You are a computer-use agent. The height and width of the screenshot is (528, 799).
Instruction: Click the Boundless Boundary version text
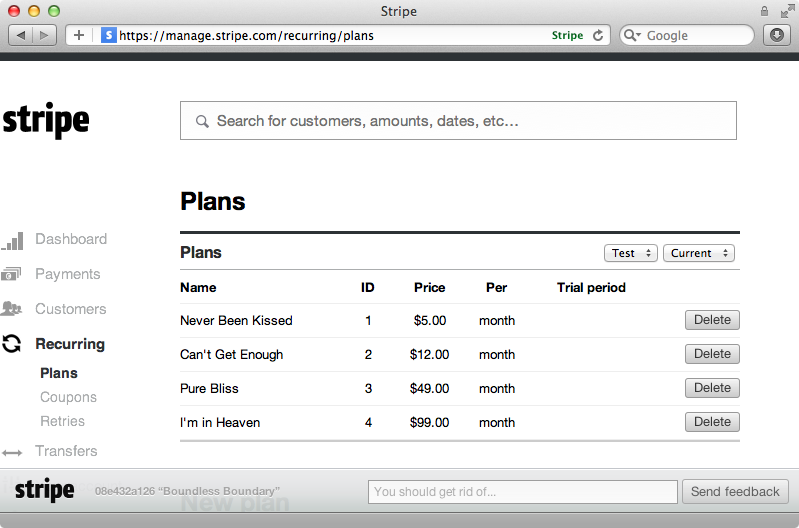[x=187, y=491]
